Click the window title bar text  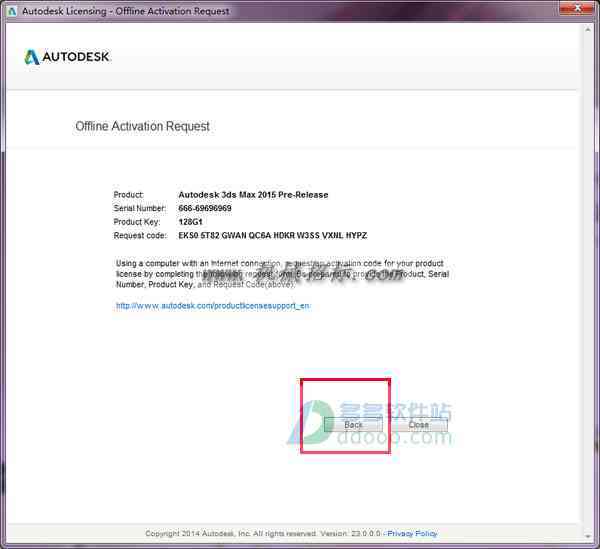click(126, 11)
